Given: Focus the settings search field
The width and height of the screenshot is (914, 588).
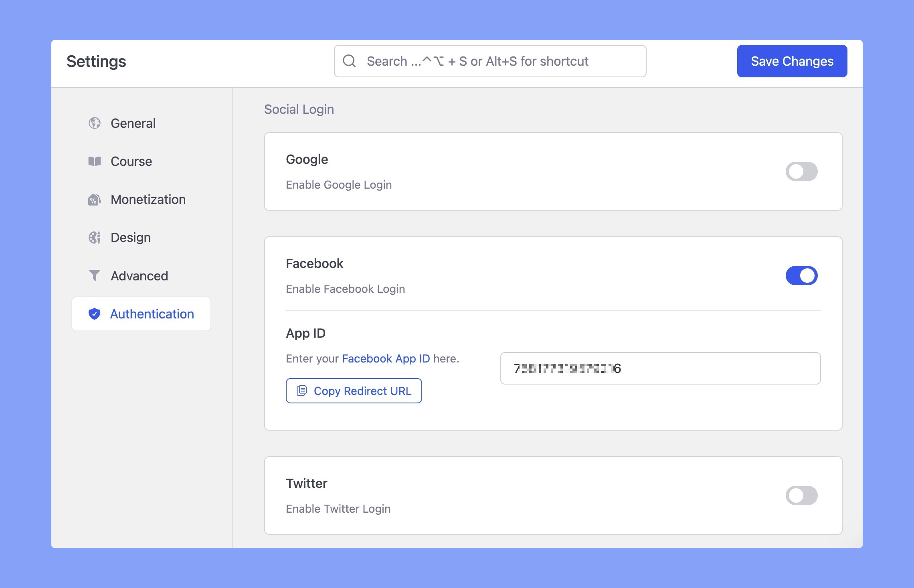Looking at the screenshot, I should 490,61.
